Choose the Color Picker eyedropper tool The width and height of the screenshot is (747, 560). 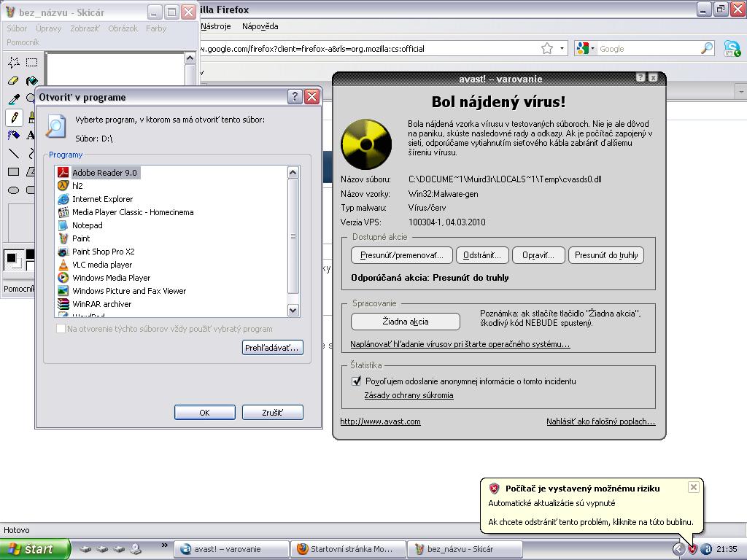(13, 99)
